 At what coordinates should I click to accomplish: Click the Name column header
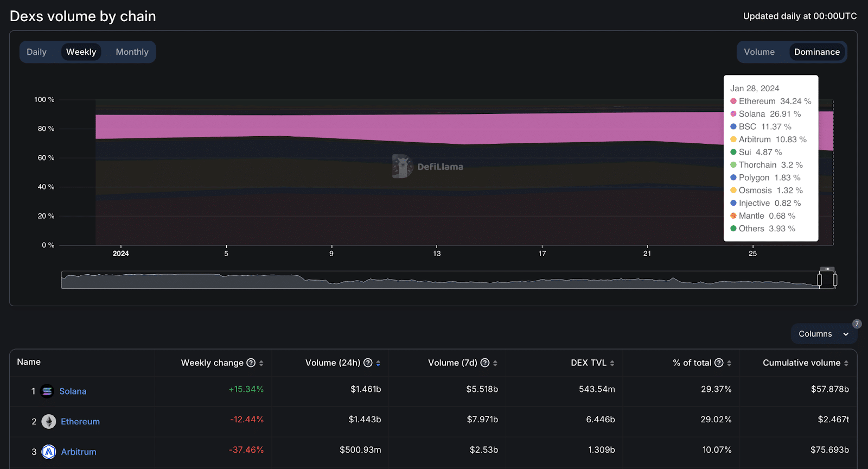29,362
